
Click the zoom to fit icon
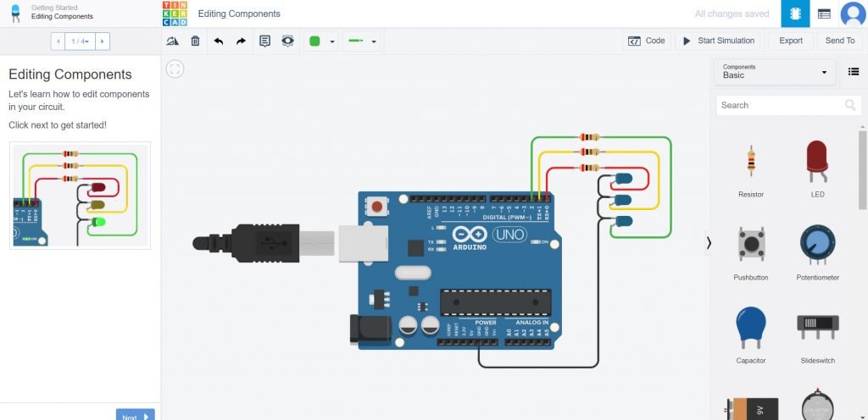pyautogui.click(x=175, y=69)
